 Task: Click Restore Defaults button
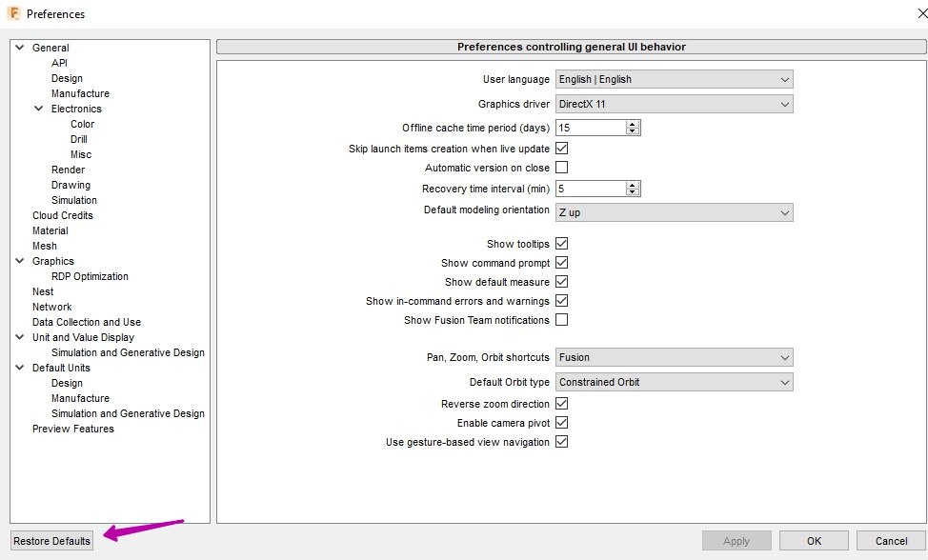[x=52, y=541]
